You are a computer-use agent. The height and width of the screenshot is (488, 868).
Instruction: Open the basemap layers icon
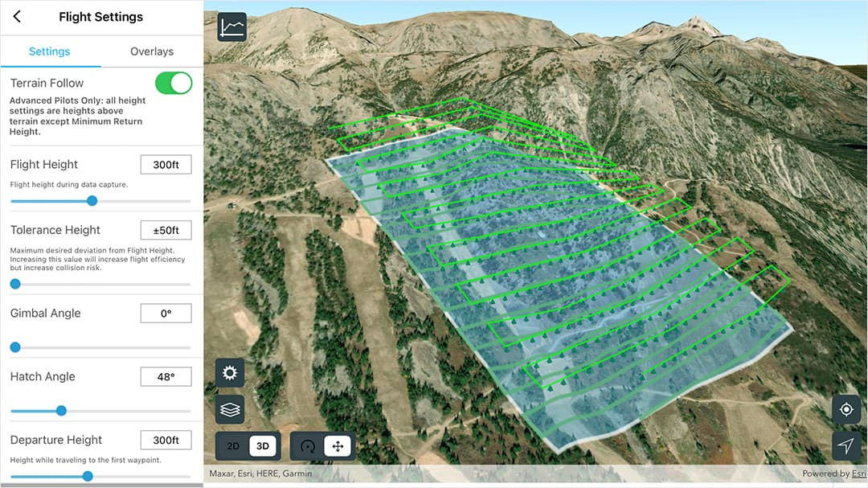229,409
